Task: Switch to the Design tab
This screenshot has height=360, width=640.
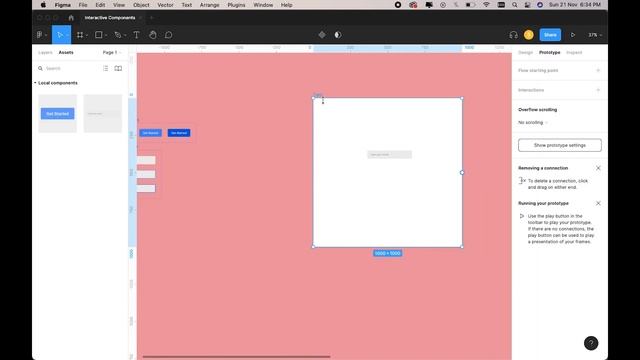Action: tap(525, 53)
